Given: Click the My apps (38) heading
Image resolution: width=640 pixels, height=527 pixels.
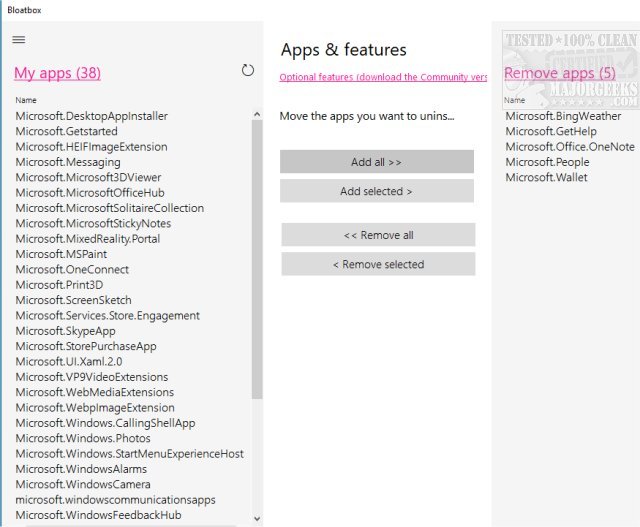Looking at the screenshot, I should point(57,73).
